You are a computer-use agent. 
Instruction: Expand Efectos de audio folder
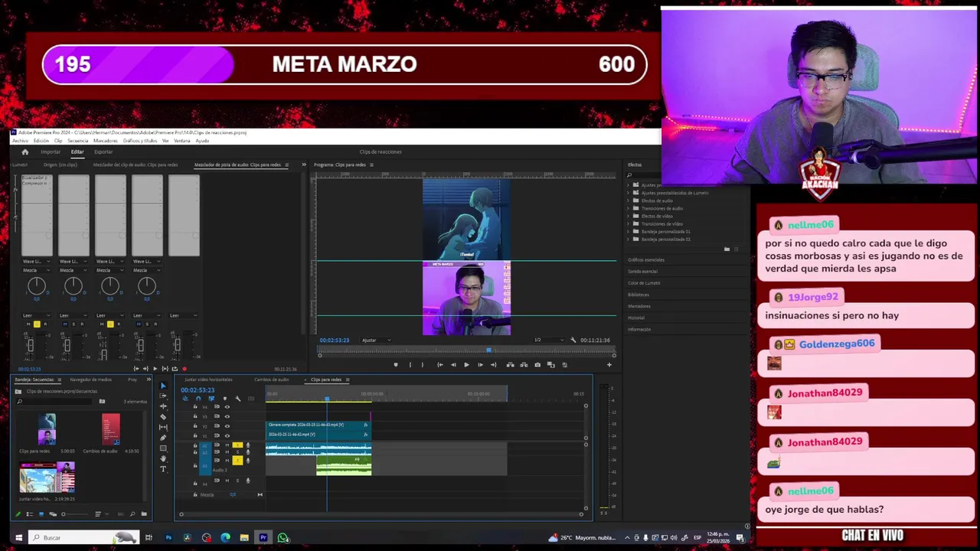coord(628,201)
